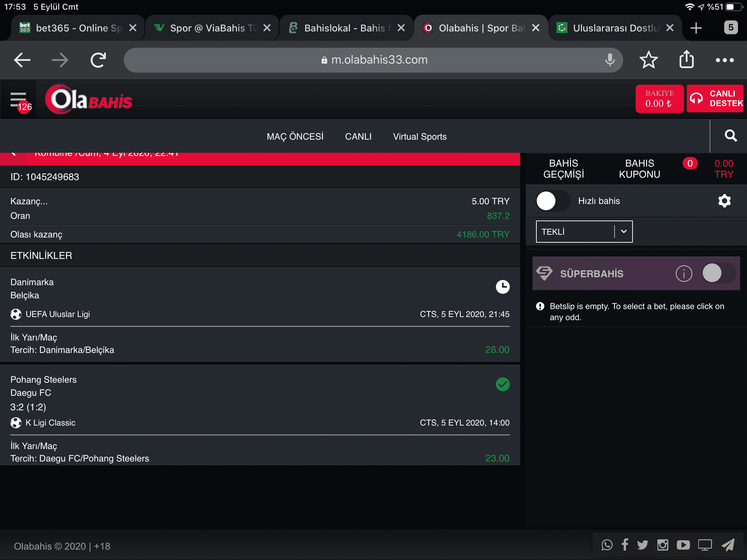The height and width of the screenshot is (560, 747).
Task: Close the bet365 browser tab
Action: click(x=133, y=28)
